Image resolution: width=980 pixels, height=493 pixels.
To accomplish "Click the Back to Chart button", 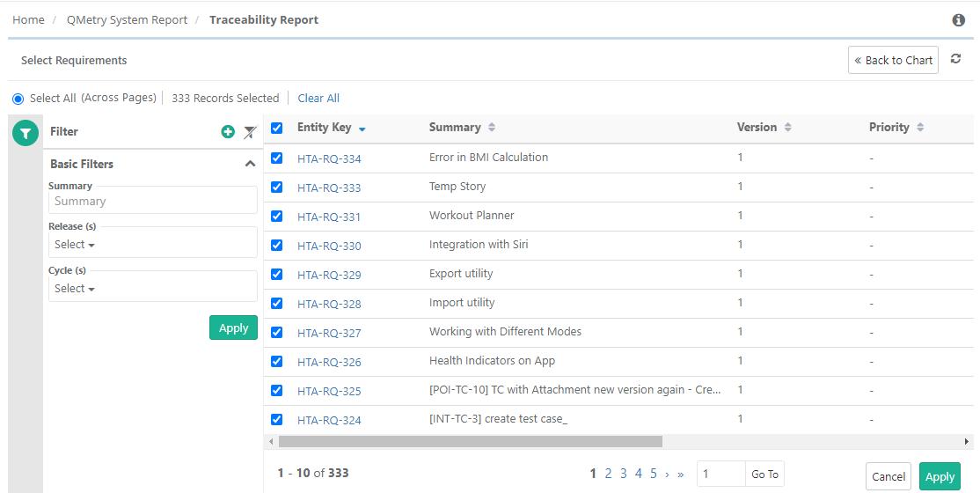I will point(893,61).
